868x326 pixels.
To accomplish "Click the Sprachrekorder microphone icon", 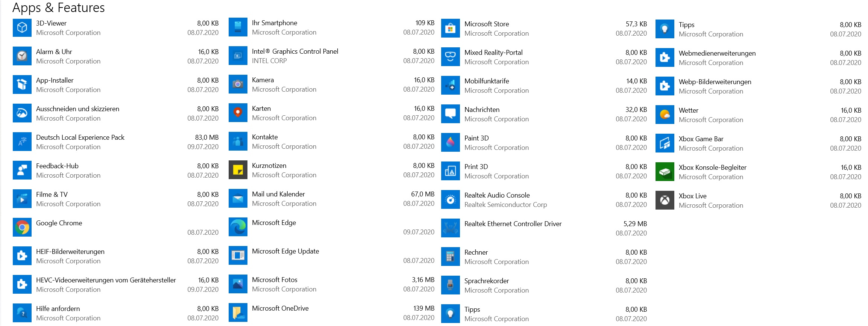I will click(451, 285).
